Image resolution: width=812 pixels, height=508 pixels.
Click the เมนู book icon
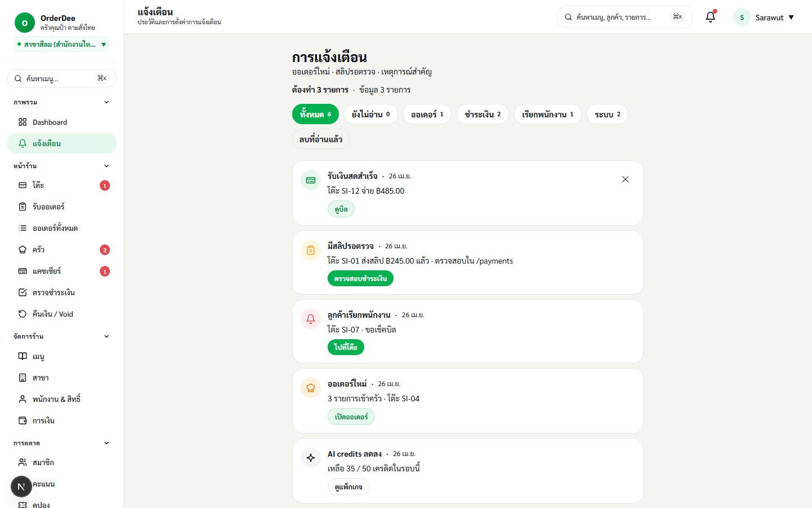[23, 356]
